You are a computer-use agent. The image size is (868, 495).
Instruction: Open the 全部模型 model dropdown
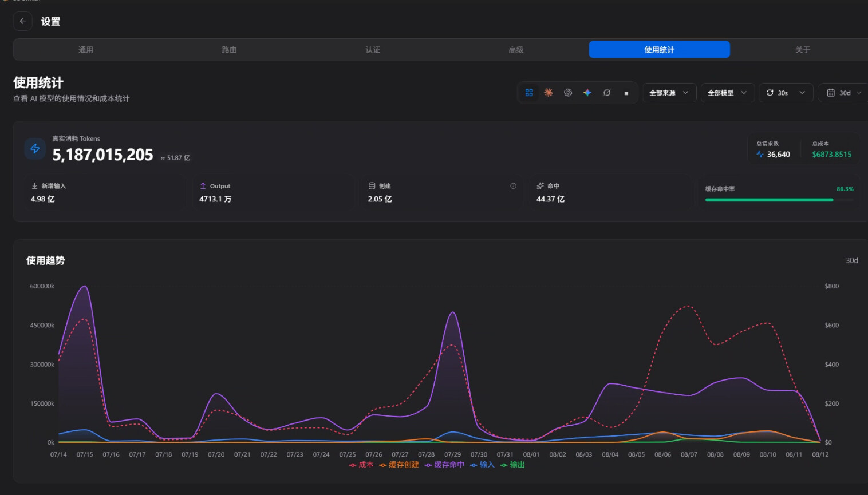pos(727,93)
